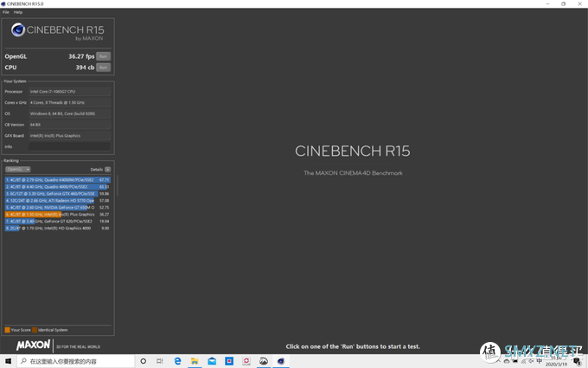This screenshot has width=588, height=368.
Task: Open the blue square app on taskbar
Action: click(x=229, y=361)
